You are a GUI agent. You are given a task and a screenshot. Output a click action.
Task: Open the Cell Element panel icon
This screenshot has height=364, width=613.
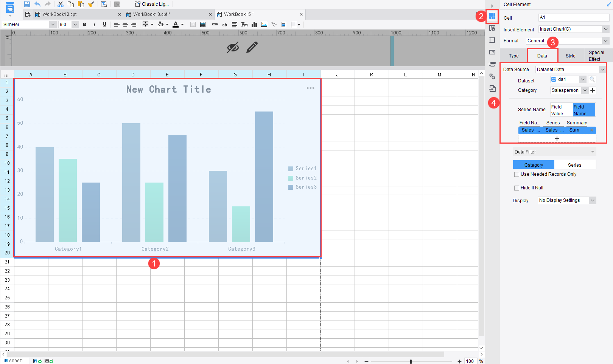[492, 16]
